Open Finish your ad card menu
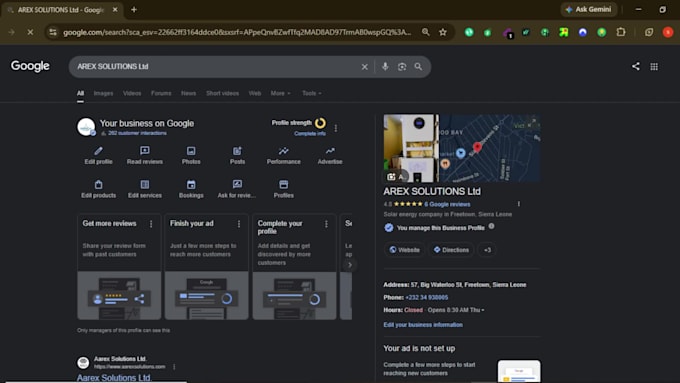This screenshot has height=383, width=680. (x=239, y=224)
